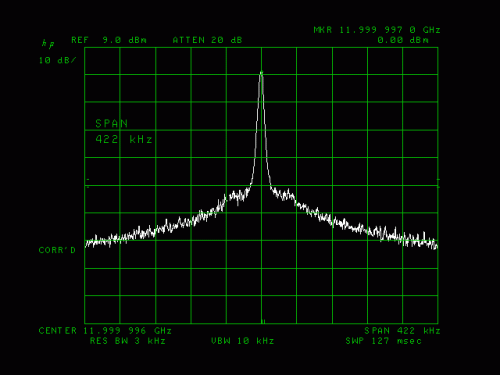Select the REF 9.0 dBm readout

pyautogui.click(x=109, y=40)
